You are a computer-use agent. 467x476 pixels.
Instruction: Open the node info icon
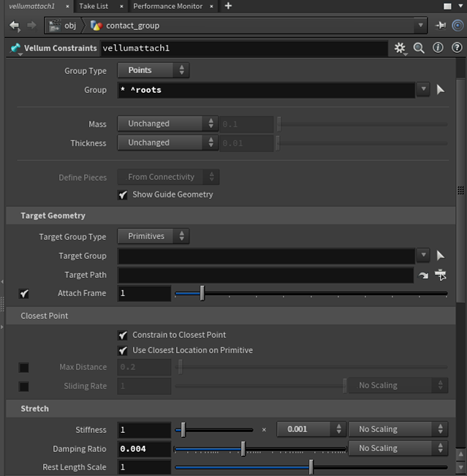[x=438, y=48]
